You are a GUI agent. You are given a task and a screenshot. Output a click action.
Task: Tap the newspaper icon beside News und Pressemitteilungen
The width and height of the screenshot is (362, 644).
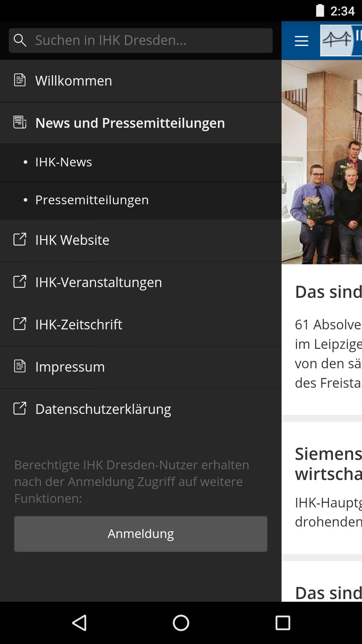click(x=20, y=122)
